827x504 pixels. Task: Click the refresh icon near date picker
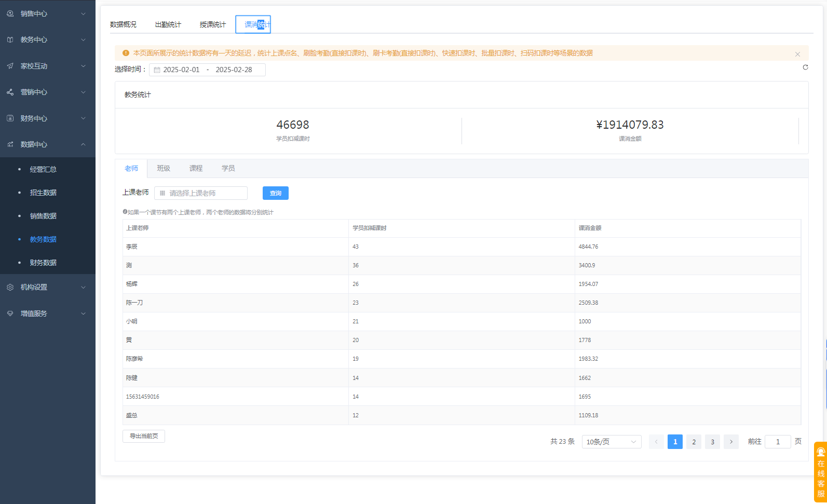tap(805, 67)
